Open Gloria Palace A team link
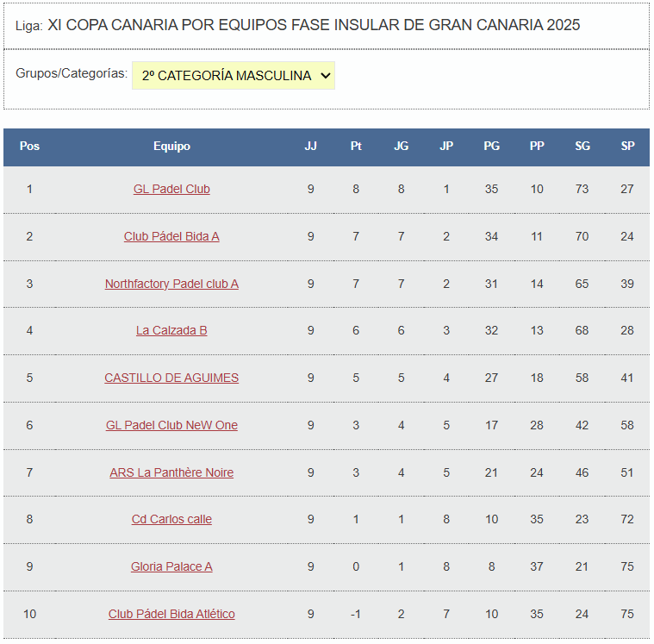 (x=171, y=566)
